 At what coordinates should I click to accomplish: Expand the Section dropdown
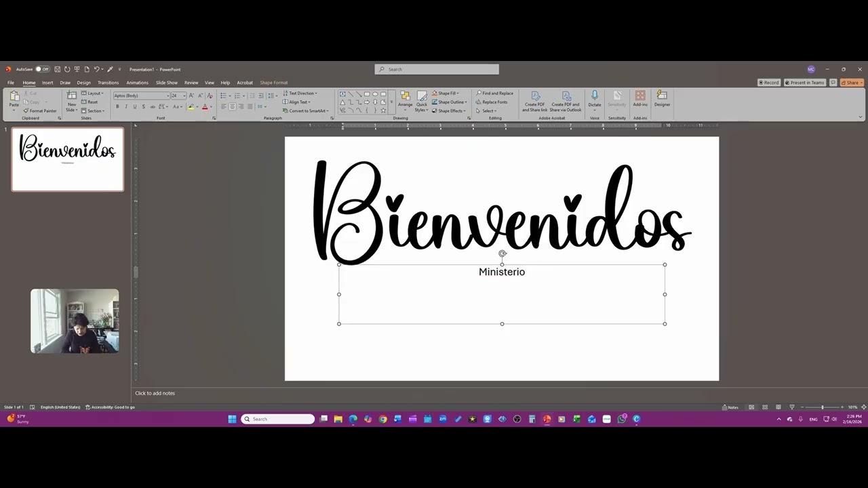(x=93, y=110)
